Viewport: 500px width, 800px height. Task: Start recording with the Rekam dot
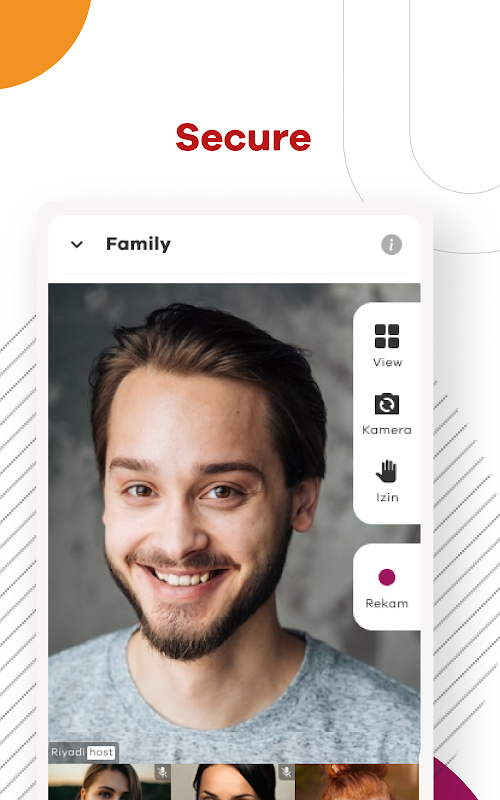tap(387, 577)
